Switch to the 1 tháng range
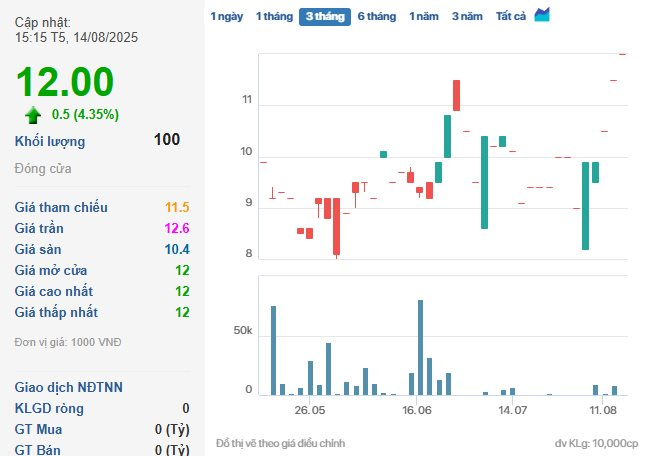This screenshot has height=456, width=665. tap(273, 17)
